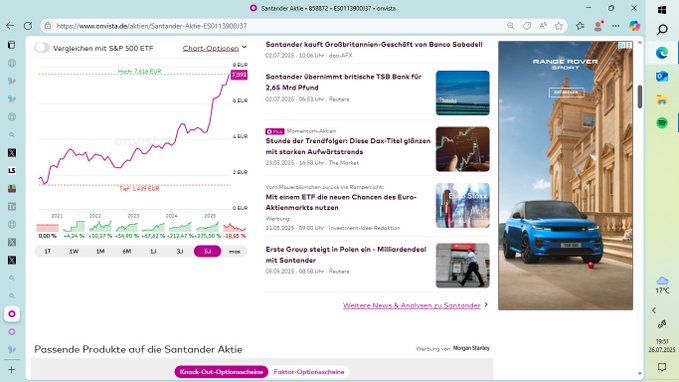The height and width of the screenshot is (382, 679).
Task: Activate Read aloud in address bar
Action: (543, 26)
